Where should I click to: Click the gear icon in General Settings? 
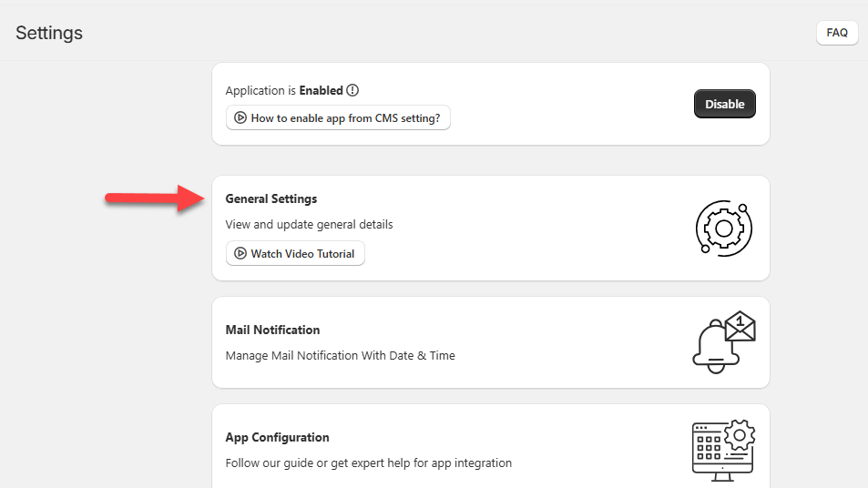pos(724,228)
